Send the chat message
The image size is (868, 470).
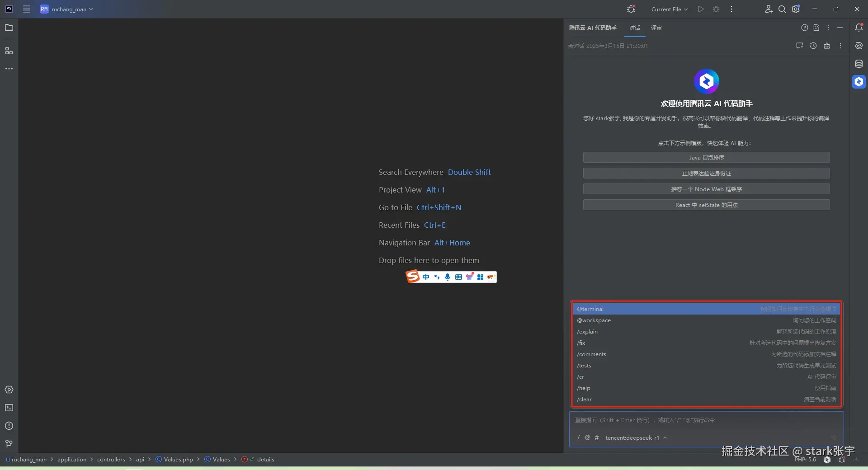pos(833,437)
